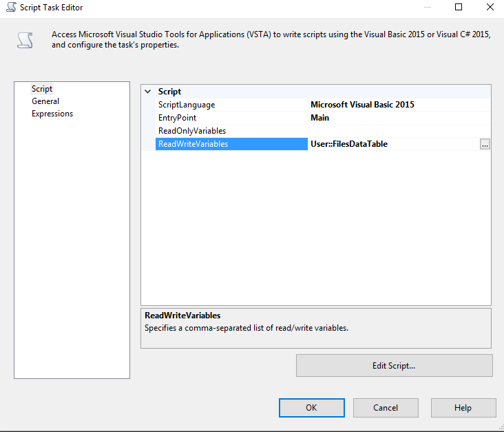Click the empty ReadOnlyVariables value field

[x=399, y=131]
